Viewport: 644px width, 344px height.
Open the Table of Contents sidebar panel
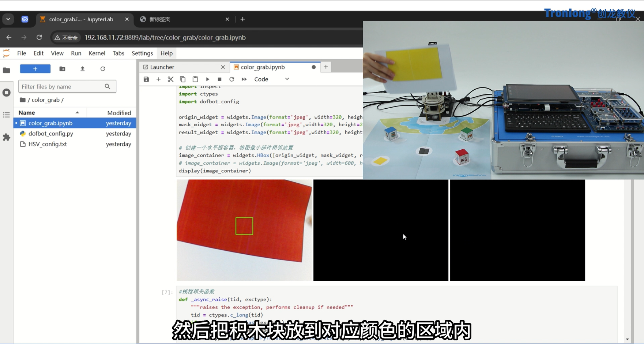7,115
